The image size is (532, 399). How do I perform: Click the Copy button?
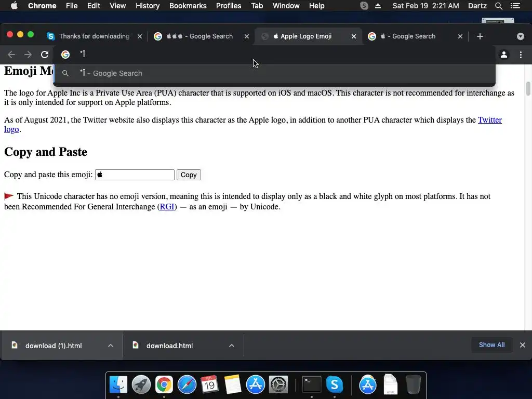point(189,175)
